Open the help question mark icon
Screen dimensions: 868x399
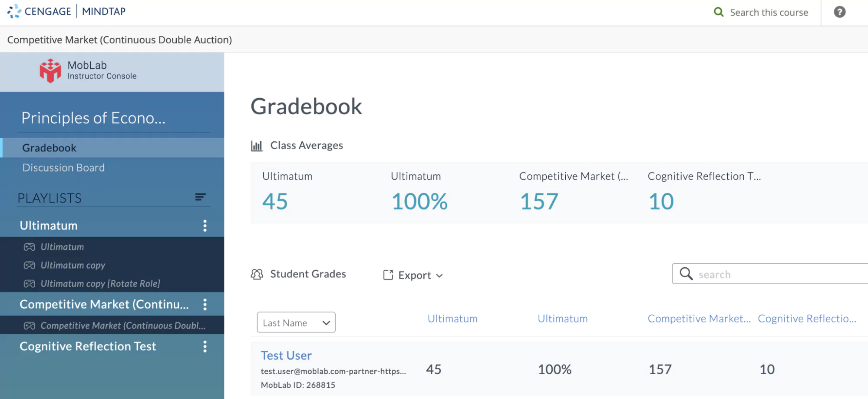[x=839, y=12]
